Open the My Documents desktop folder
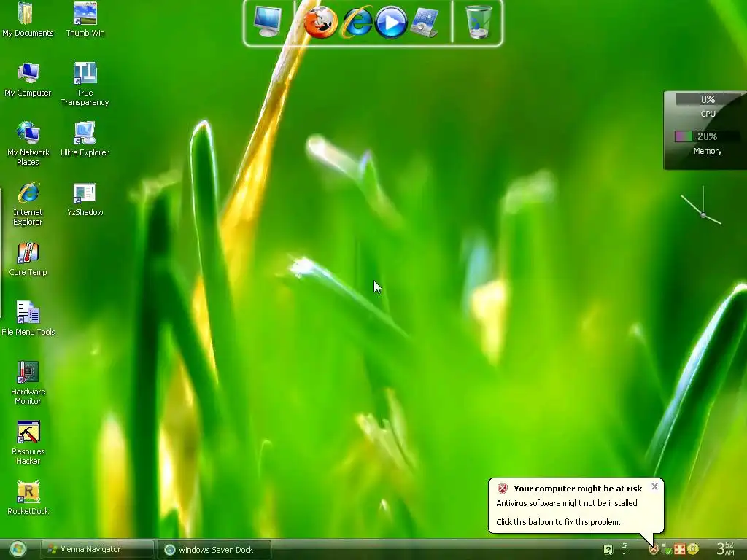The width and height of the screenshot is (747, 560). [x=28, y=20]
